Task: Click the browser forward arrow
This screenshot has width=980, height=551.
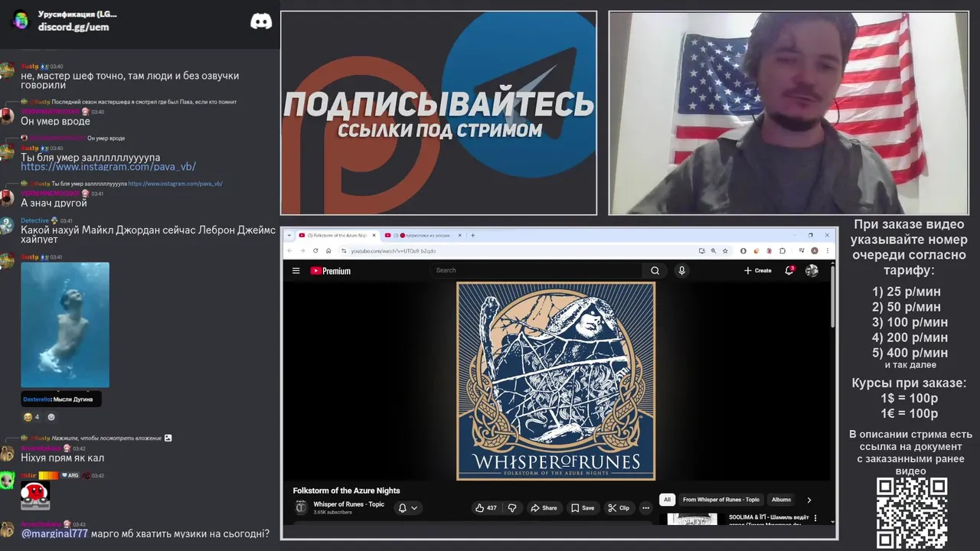Action: [302, 250]
